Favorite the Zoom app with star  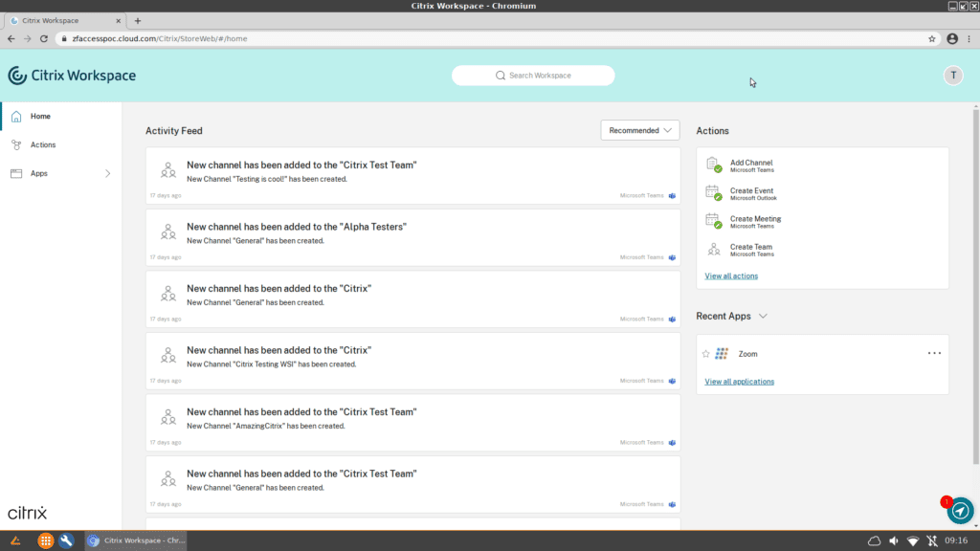[706, 354]
